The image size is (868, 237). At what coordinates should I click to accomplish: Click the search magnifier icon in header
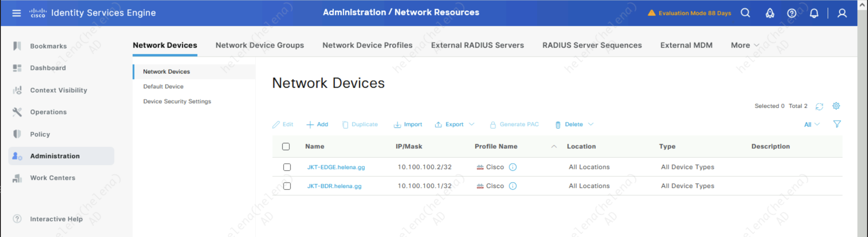coord(745,13)
